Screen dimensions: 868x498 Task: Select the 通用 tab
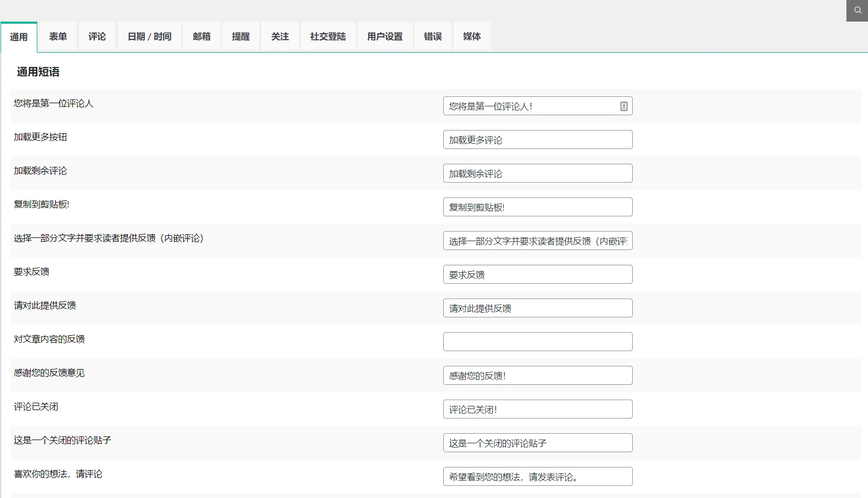(19, 37)
